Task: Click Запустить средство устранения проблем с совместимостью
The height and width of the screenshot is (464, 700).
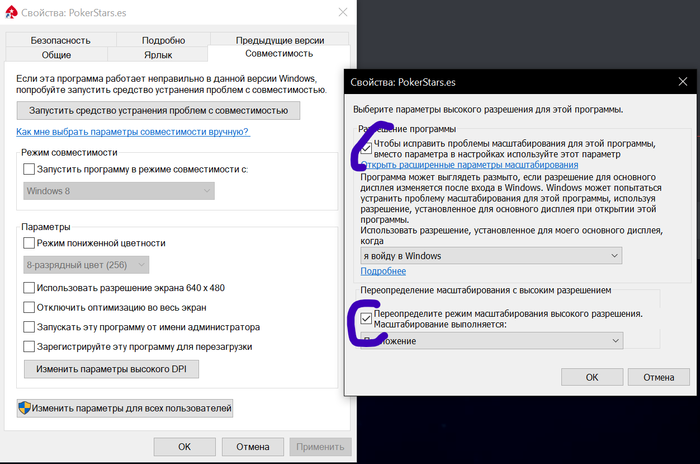Action: 158,110
